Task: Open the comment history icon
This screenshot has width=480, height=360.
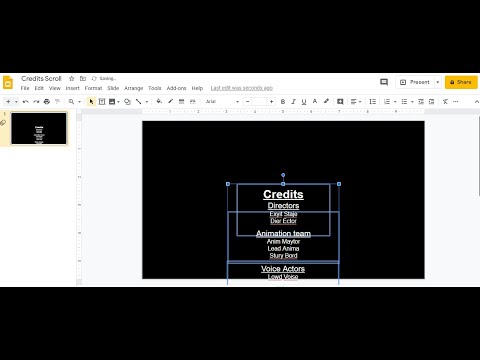Action: click(x=384, y=82)
